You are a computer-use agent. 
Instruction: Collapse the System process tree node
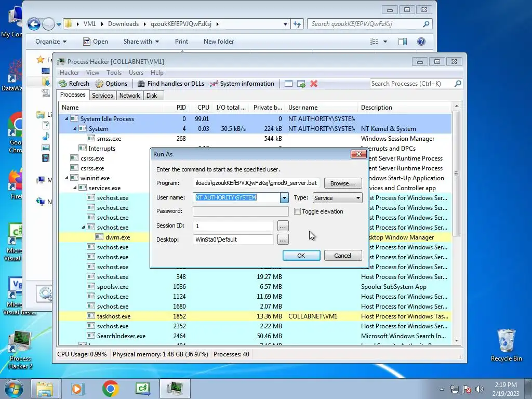point(75,129)
